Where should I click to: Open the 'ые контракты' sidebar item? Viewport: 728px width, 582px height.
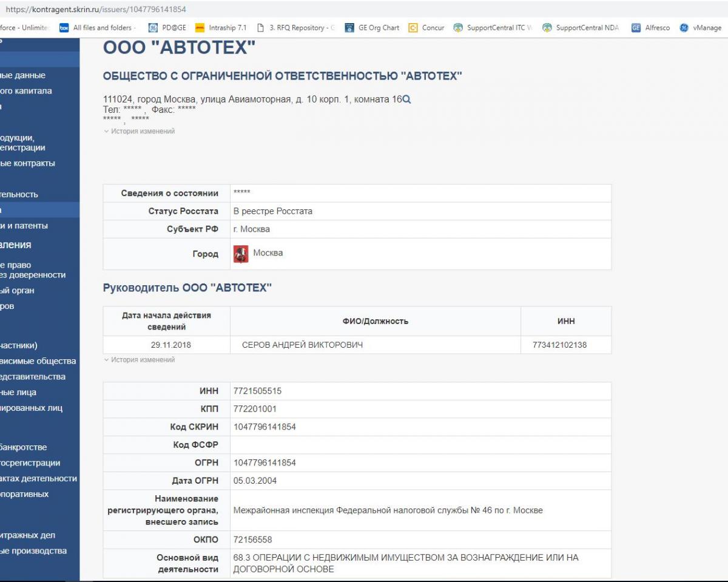click(x=28, y=163)
